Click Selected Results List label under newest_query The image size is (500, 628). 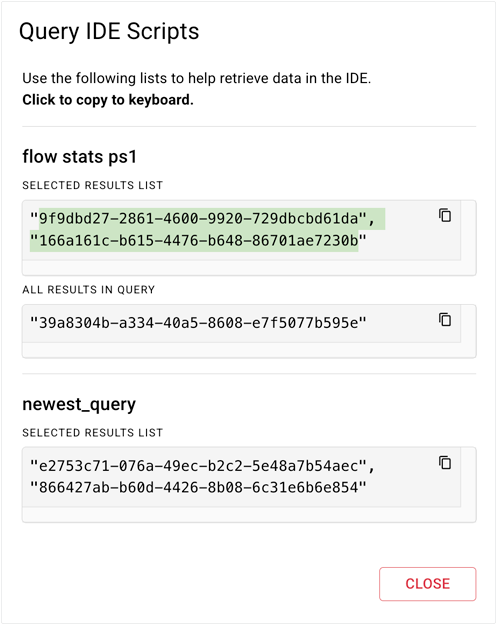tap(93, 435)
